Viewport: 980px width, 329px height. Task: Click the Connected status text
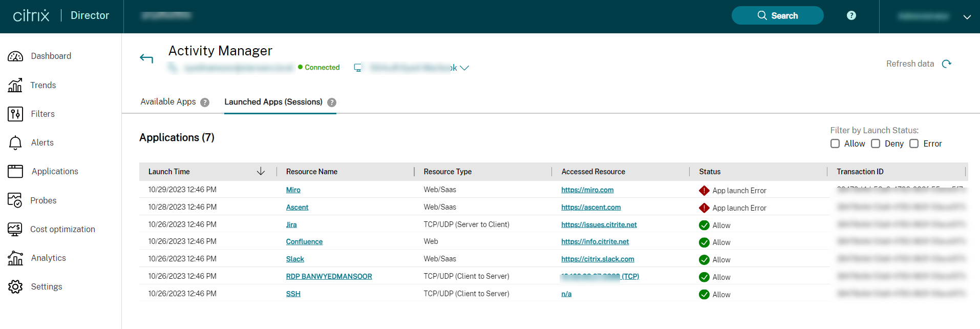tap(322, 67)
